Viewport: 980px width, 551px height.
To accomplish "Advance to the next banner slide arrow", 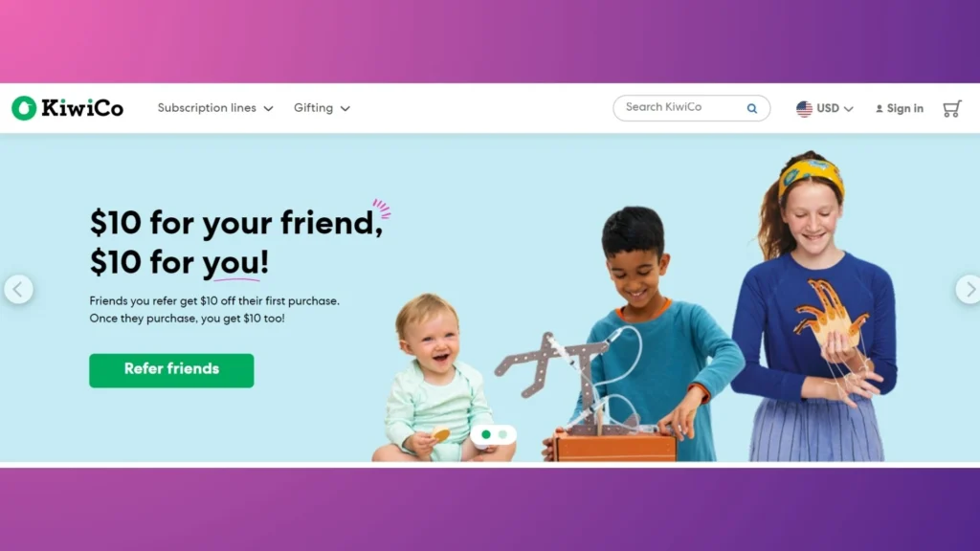I will [969, 289].
